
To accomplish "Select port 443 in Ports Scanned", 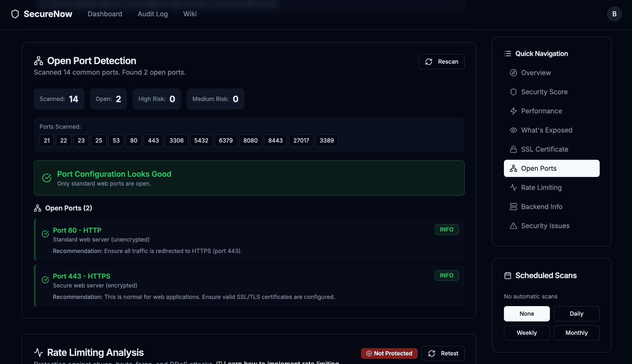I will tap(153, 140).
